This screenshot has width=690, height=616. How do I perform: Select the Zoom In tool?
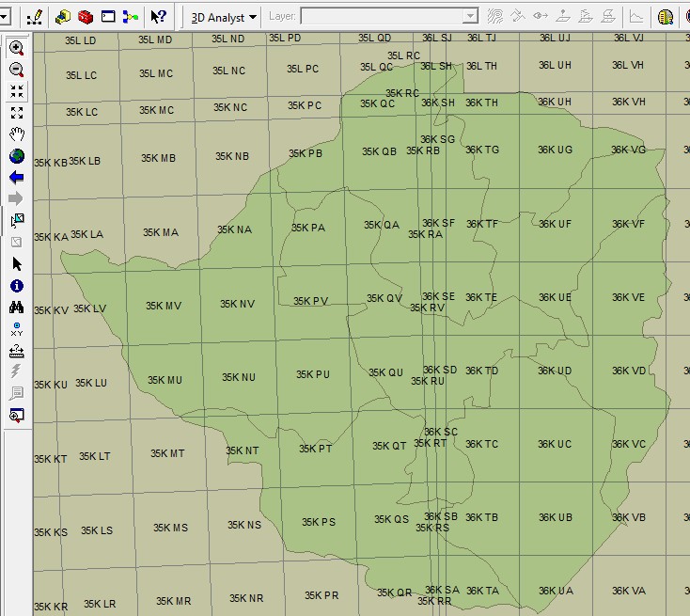coord(16,48)
